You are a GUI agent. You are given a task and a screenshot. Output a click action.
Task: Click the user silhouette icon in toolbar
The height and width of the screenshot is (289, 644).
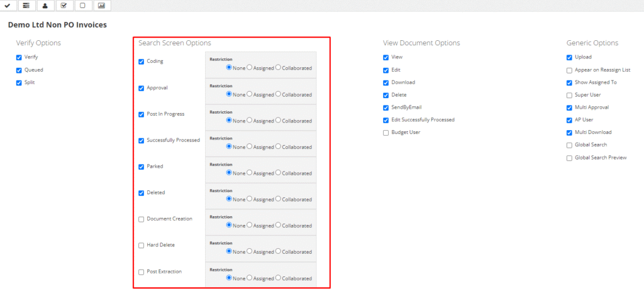point(45,6)
